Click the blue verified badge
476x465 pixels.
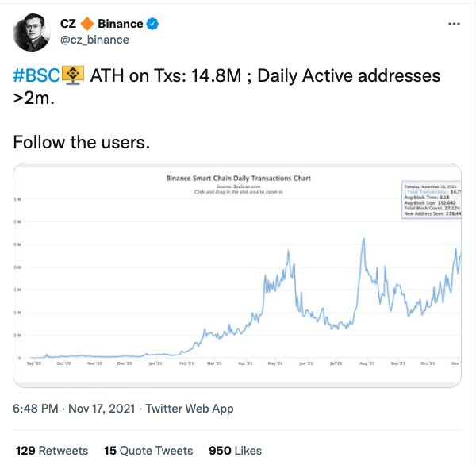(153, 25)
